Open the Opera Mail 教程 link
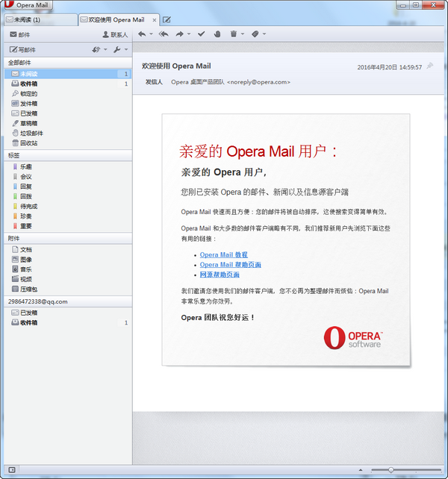This screenshot has height=479, width=448. point(223,254)
